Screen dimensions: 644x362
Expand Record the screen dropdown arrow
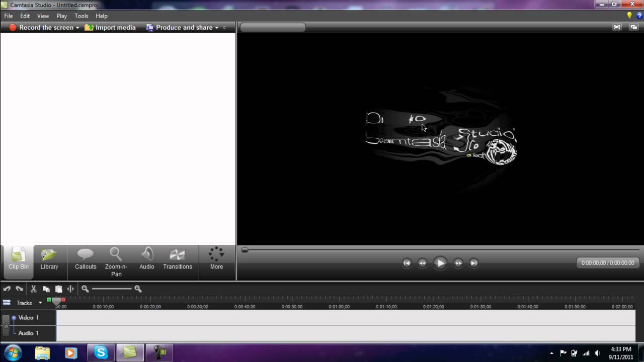point(77,28)
